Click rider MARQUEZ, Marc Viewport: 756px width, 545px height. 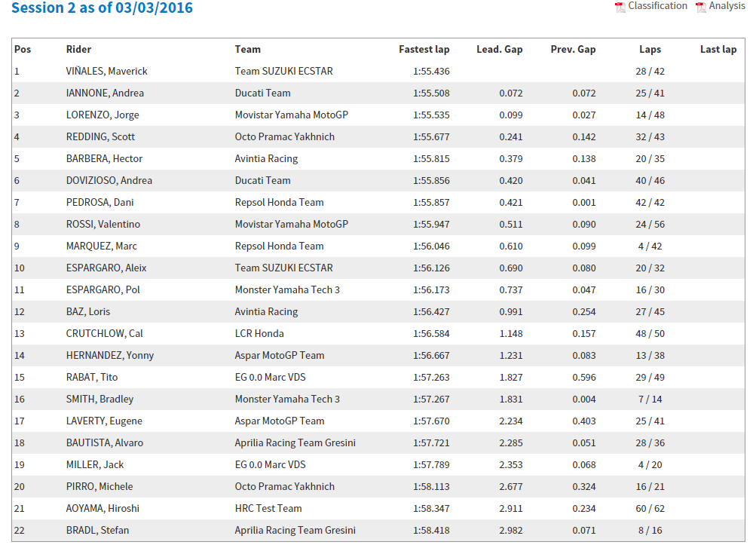[x=101, y=246]
